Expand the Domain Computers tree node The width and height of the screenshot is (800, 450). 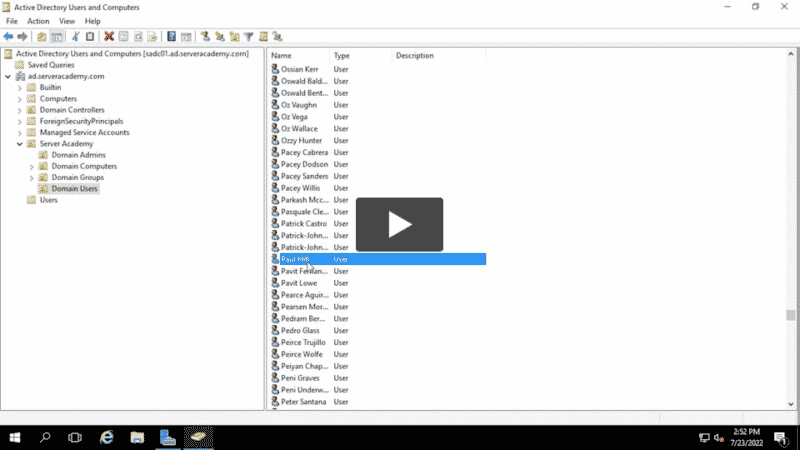tap(31, 166)
